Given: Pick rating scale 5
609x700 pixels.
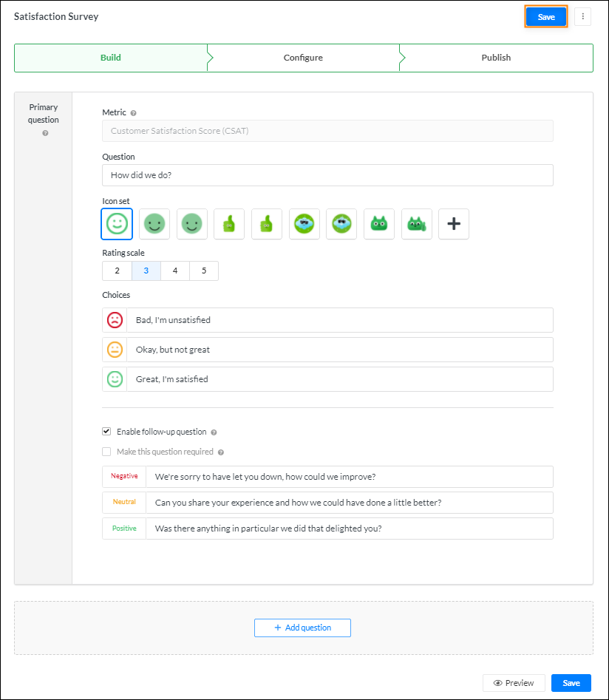Looking at the screenshot, I should coord(204,271).
